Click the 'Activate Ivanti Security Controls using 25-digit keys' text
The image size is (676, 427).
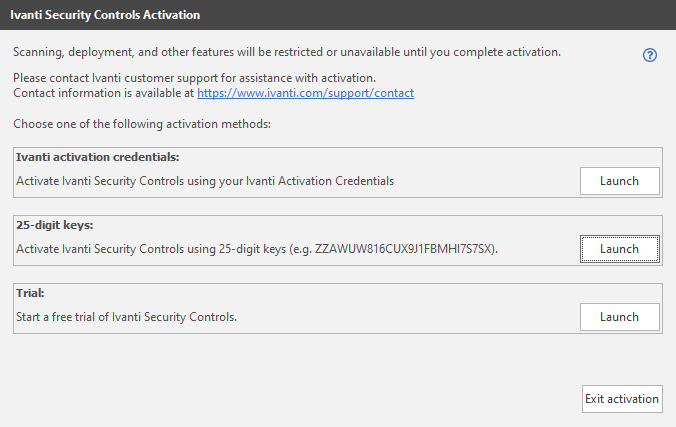point(151,249)
